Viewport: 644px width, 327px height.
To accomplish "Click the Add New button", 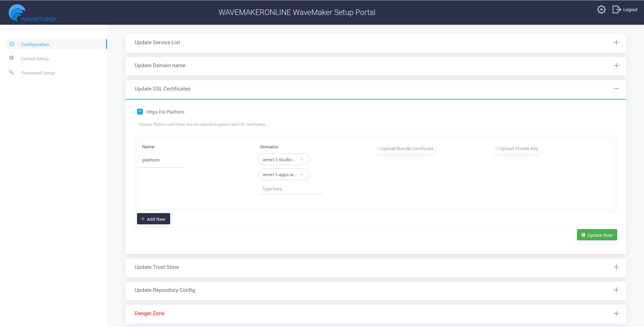I will click(153, 219).
